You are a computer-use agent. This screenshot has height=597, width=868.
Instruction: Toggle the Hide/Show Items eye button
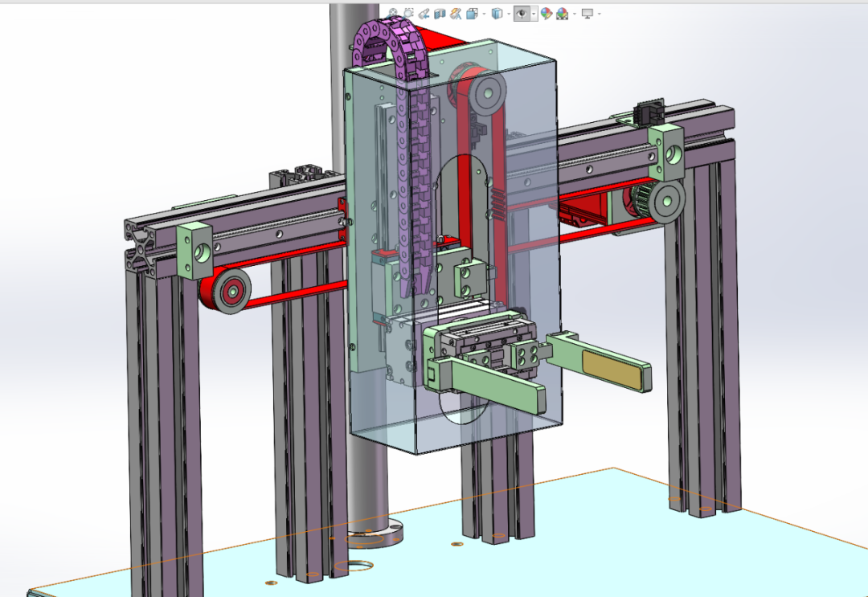pyautogui.click(x=522, y=14)
